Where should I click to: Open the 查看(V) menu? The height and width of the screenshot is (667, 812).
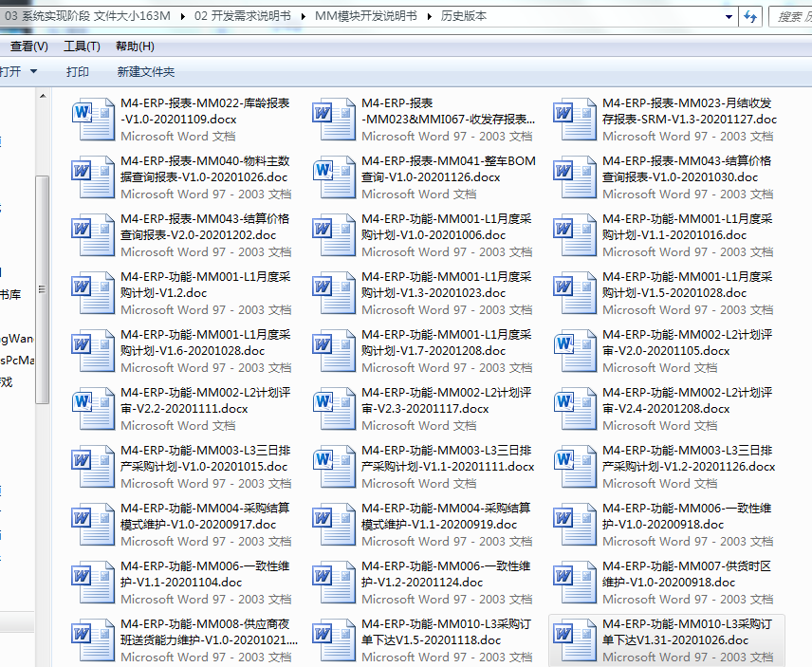(28, 46)
